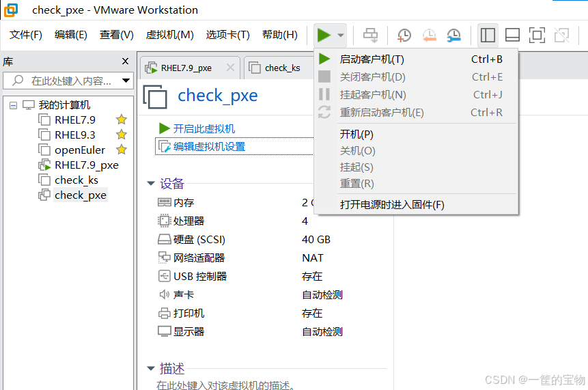Select check_pxe in the library tree

pyautogui.click(x=81, y=195)
